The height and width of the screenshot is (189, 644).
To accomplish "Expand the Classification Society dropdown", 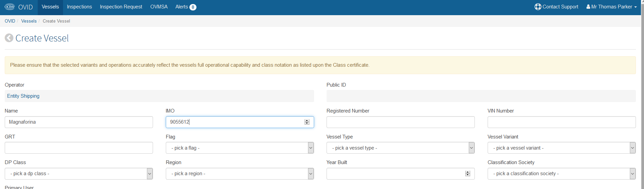I will (x=561, y=174).
